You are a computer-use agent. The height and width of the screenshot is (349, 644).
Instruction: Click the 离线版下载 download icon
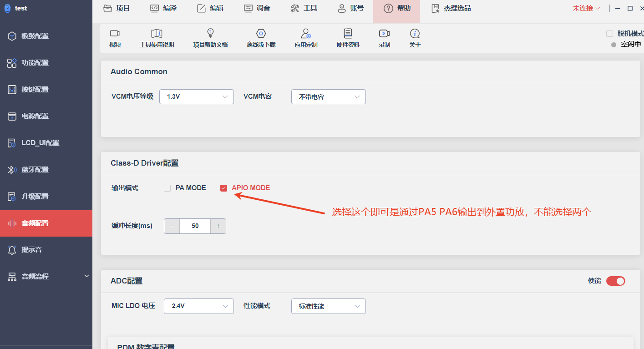261,34
